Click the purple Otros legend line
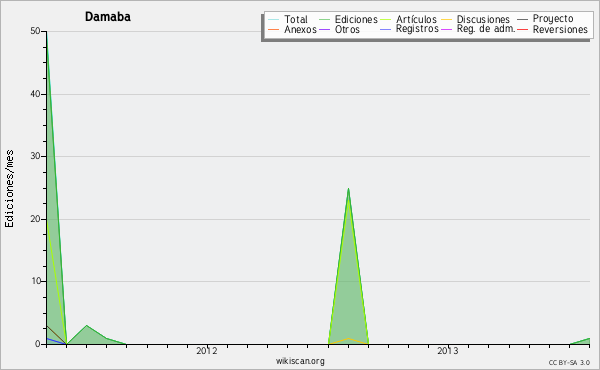 click(324, 29)
